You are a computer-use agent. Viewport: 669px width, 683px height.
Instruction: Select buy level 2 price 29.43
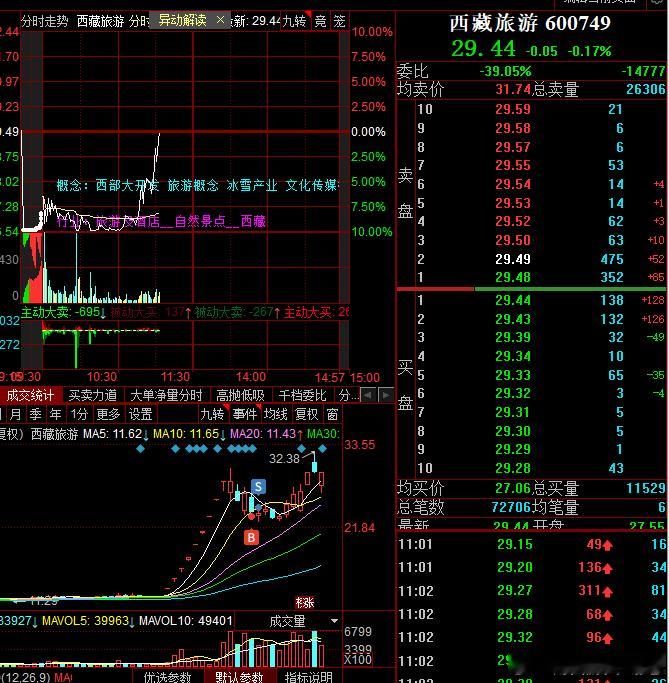(x=513, y=319)
